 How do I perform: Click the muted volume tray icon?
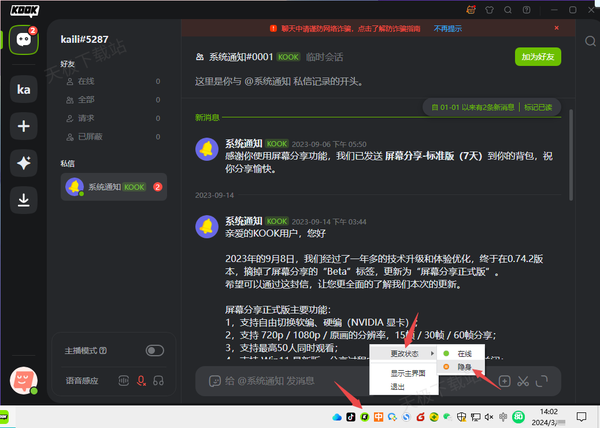pyautogui.click(x=489, y=417)
